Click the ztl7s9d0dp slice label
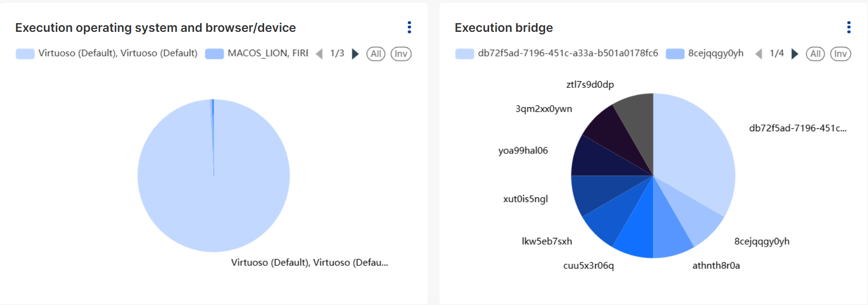 590,84
